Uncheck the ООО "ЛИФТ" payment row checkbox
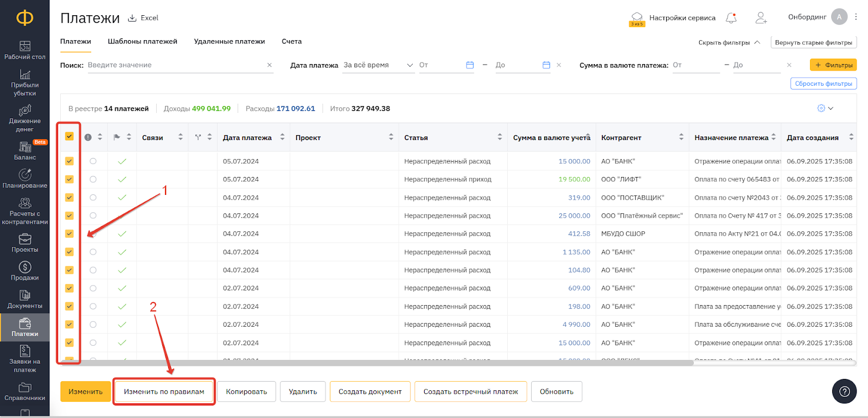This screenshot has width=868, height=418. coord(69,179)
